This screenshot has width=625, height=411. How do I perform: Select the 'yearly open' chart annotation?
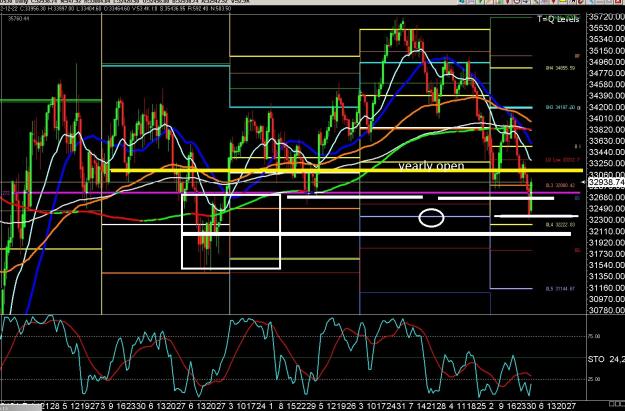click(x=431, y=166)
